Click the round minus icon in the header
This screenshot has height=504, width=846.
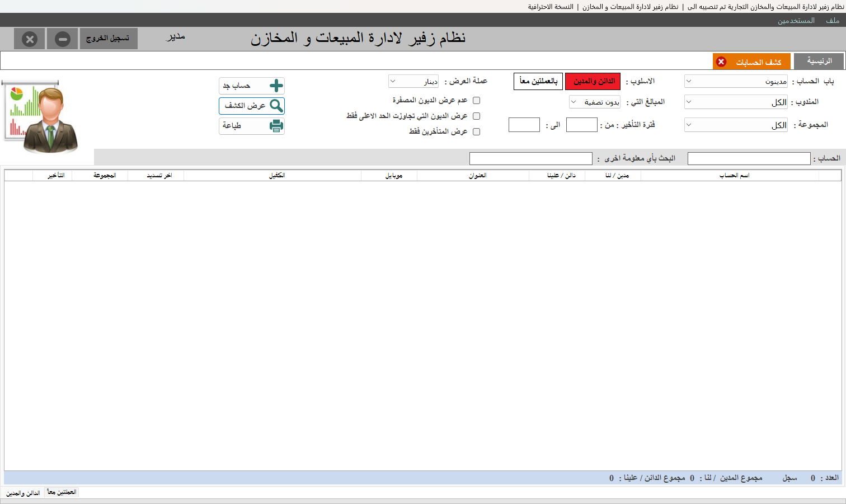tap(63, 39)
